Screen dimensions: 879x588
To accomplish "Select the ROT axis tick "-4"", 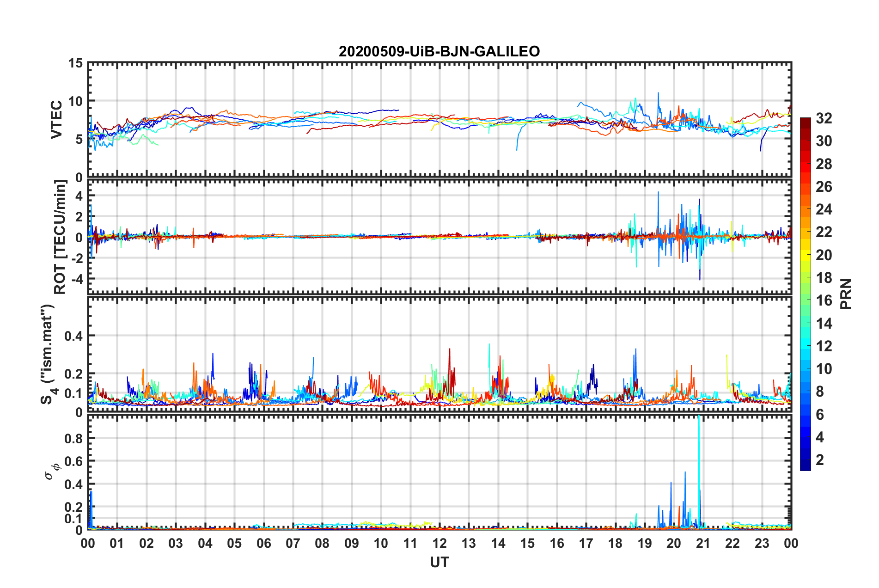I will 77,279.
